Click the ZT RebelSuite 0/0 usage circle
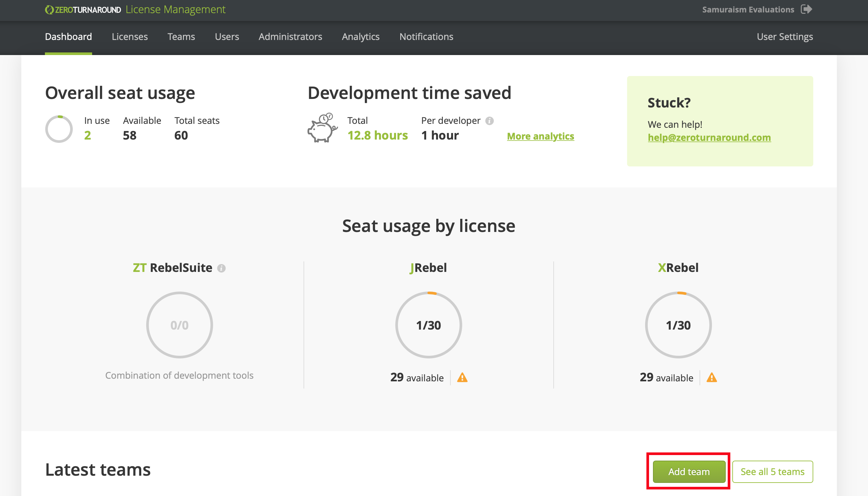The height and width of the screenshot is (496, 868). 180,325
